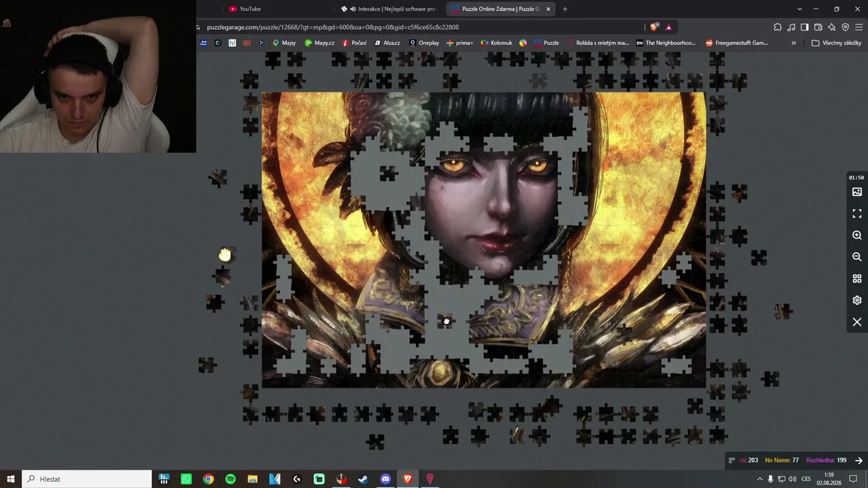Open the Mapy bookmark
The height and width of the screenshot is (488, 868).
point(284,43)
